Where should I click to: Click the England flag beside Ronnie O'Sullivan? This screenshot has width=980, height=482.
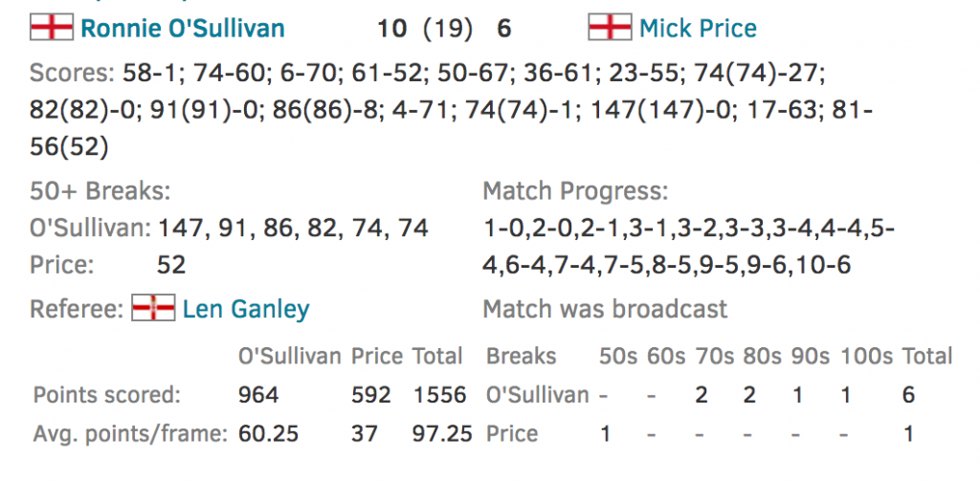click(x=51, y=27)
